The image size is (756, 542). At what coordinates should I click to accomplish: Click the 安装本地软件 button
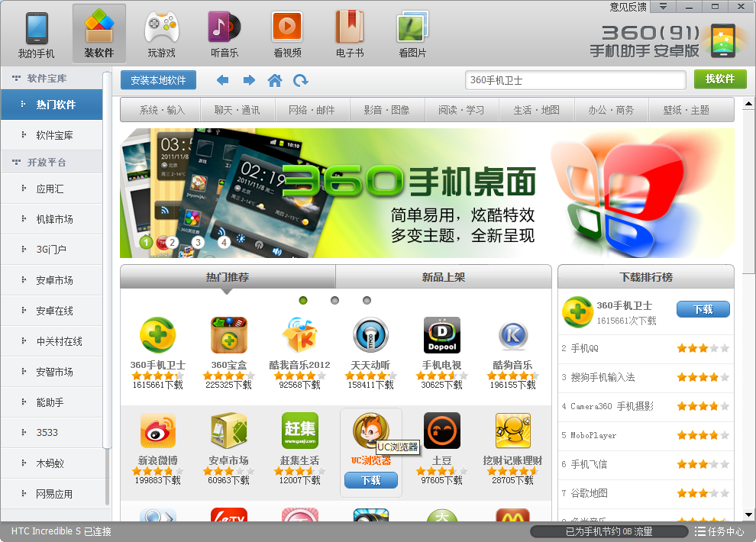pos(158,80)
